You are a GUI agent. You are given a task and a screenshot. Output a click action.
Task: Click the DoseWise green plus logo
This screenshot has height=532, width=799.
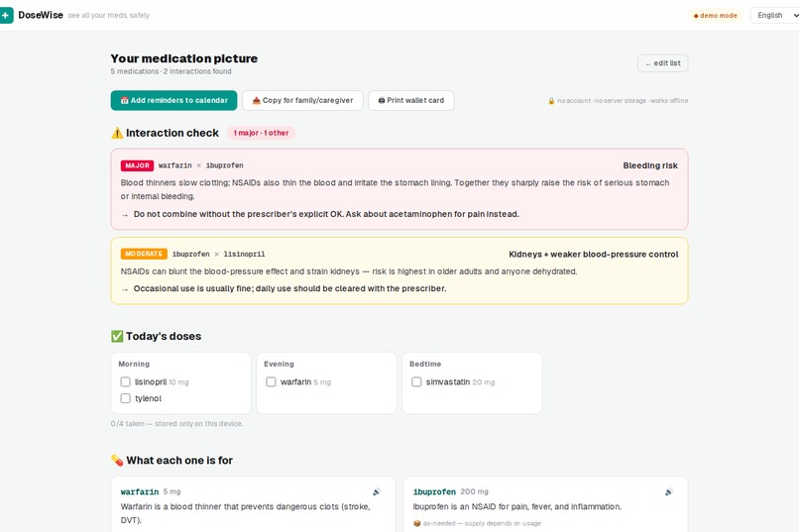pos(6,15)
